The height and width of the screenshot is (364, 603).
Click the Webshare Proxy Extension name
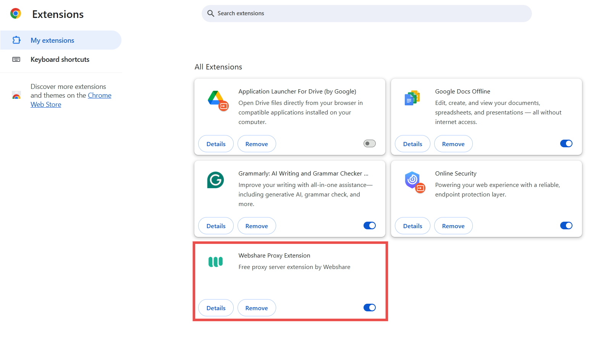point(274,255)
